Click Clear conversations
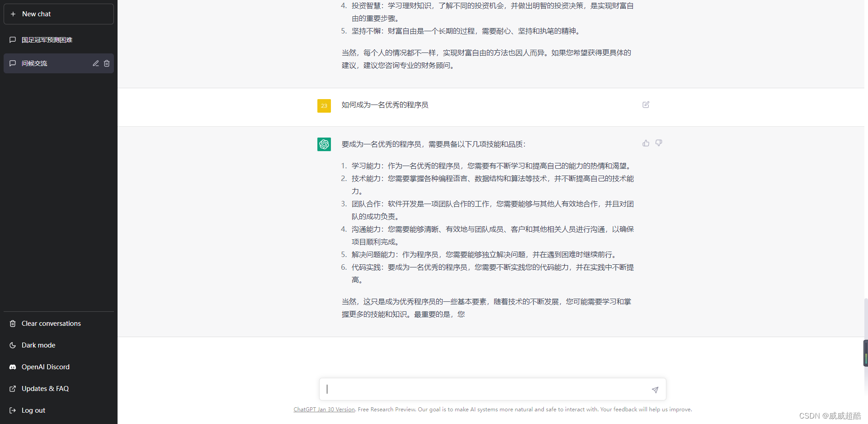Image resolution: width=868 pixels, height=424 pixels. click(x=59, y=324)
